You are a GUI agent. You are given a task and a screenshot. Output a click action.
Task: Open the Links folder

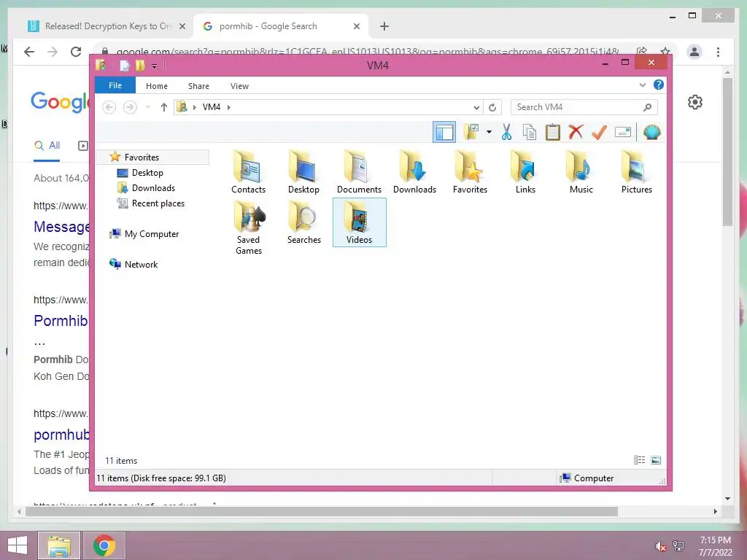525,172
